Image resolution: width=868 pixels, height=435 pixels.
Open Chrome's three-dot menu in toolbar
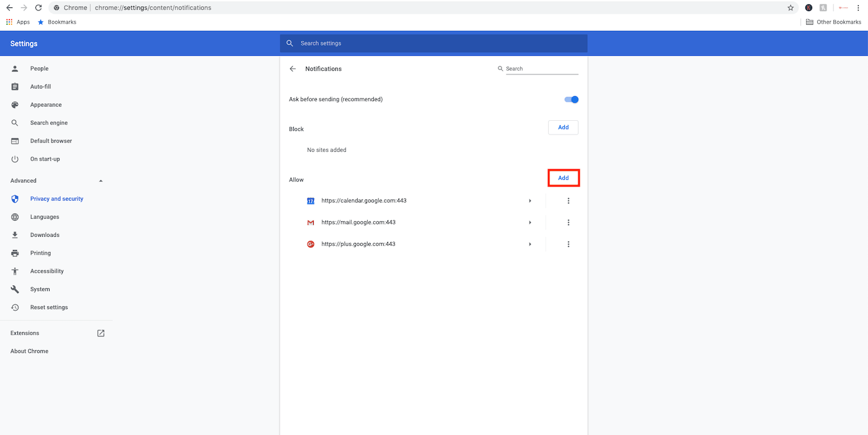pyautogui.click(x=858, y=8)
